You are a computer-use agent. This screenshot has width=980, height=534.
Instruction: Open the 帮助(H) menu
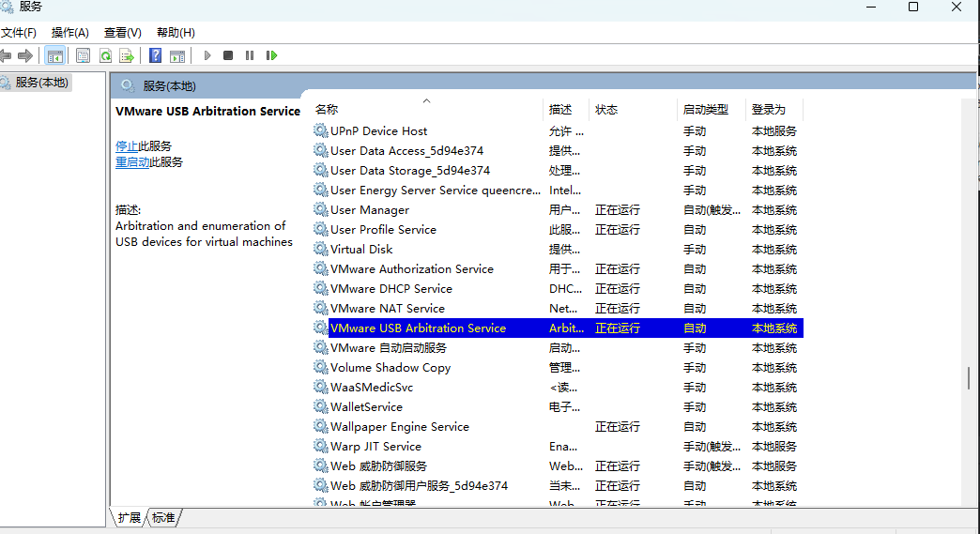point(176,33)
